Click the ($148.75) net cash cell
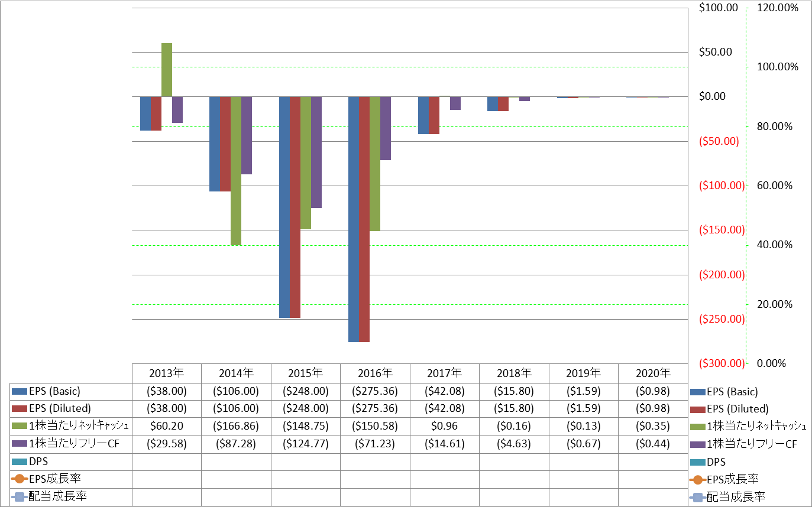 [x=306, y=427]
